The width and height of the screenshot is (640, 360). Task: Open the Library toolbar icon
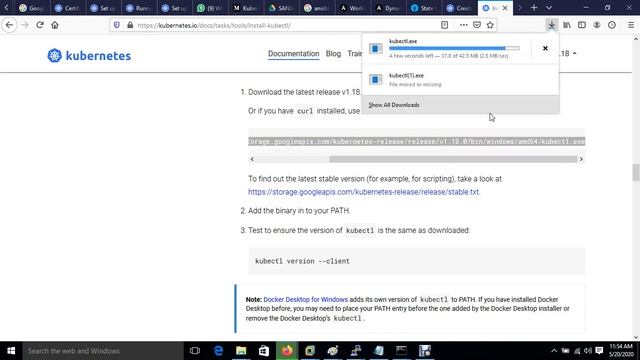567,25
